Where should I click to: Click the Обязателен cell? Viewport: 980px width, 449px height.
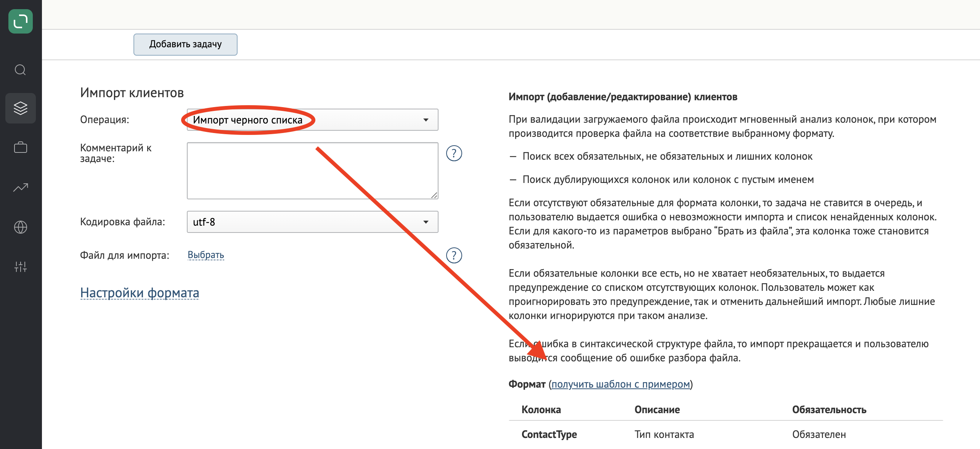click(x=819, y=435)
